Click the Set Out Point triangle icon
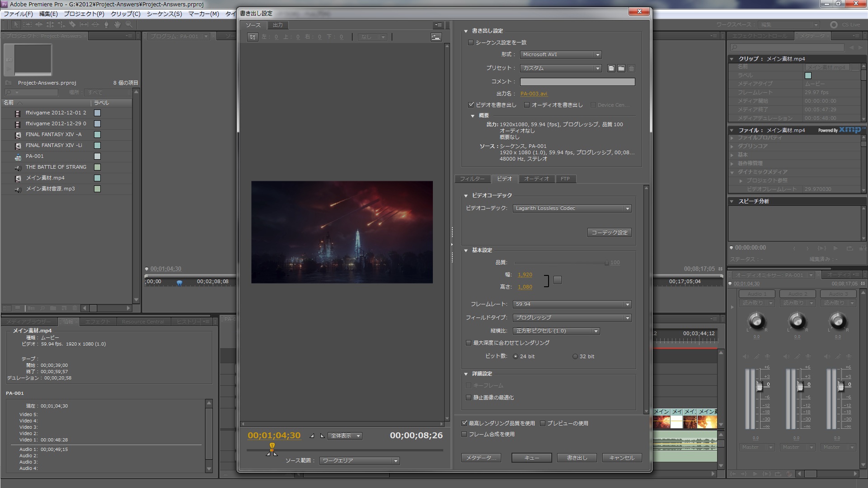 click(x=322, y=436)
